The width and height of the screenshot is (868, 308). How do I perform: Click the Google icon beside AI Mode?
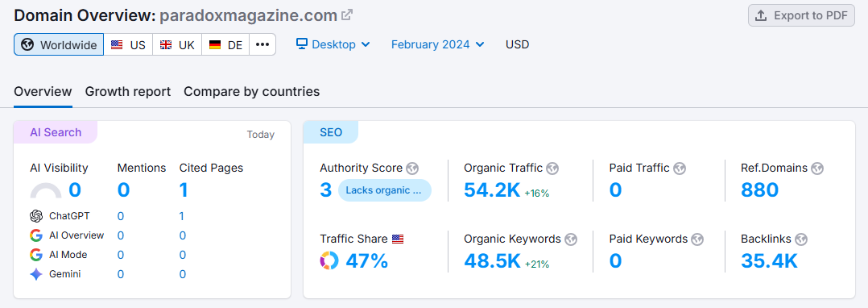tap(36, 255)
